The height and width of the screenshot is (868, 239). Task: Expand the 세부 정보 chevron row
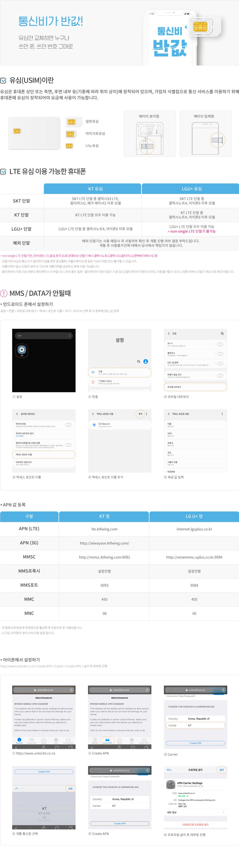[x=195, y=812]
